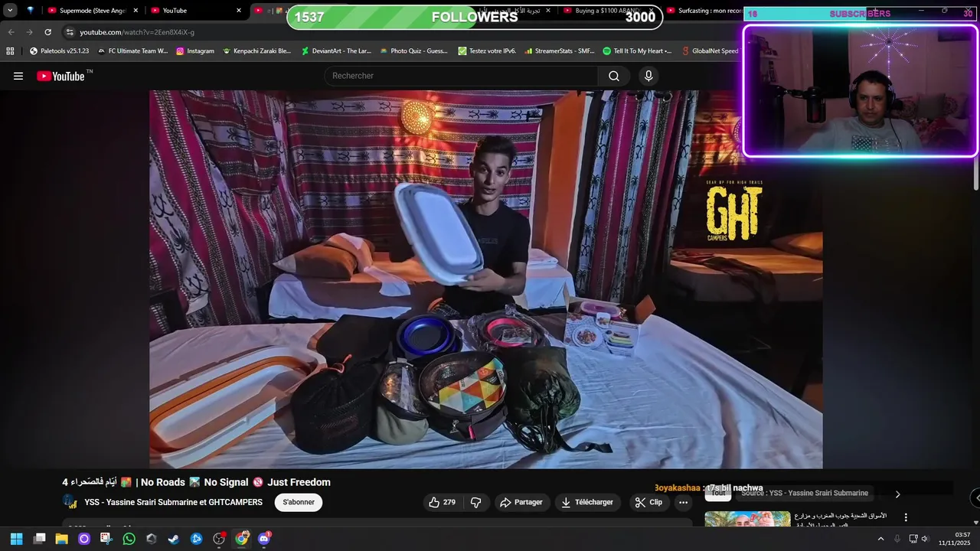Open the StreamerStats bookmark
The height and width of the screenshot is (551, 980).
(x=560, y=51)
